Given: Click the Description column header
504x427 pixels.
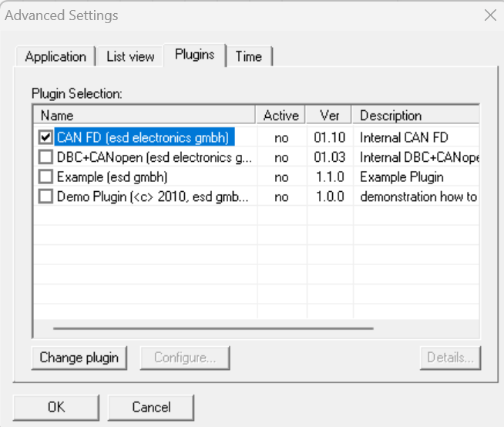Looking at the screenshot, I should click(416, 116).
